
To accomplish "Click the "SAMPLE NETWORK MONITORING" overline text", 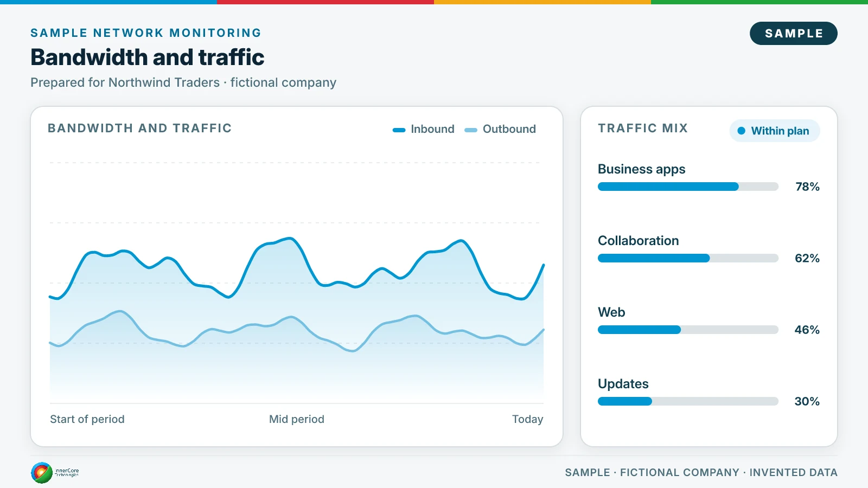I will [x=146, y=33].
